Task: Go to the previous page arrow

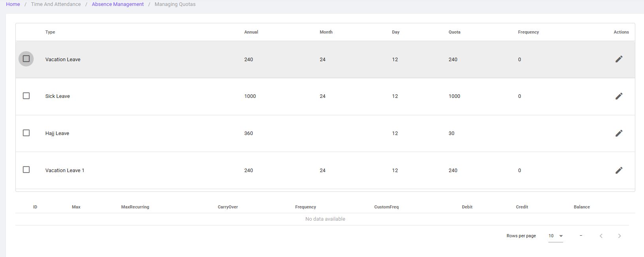Action: 601,236
